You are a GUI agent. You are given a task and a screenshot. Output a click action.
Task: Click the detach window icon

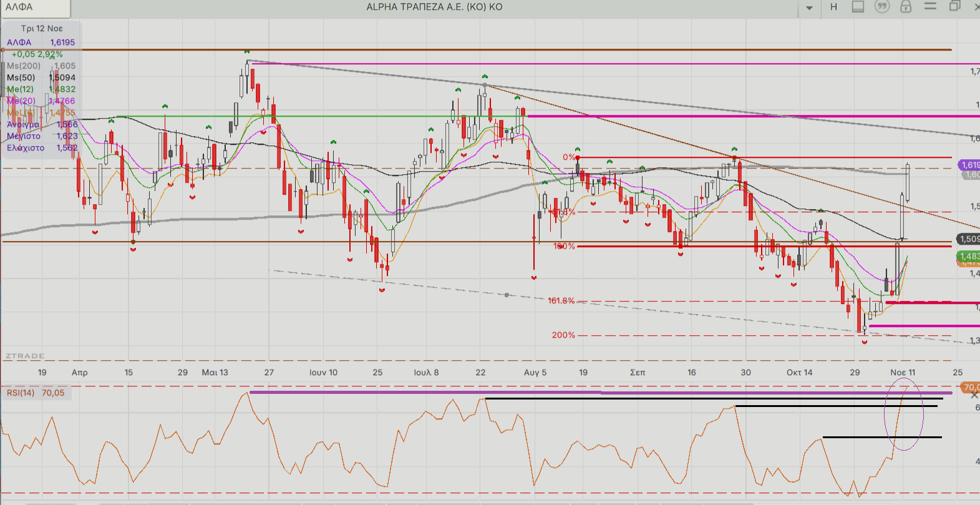click(x=954, y=7)
